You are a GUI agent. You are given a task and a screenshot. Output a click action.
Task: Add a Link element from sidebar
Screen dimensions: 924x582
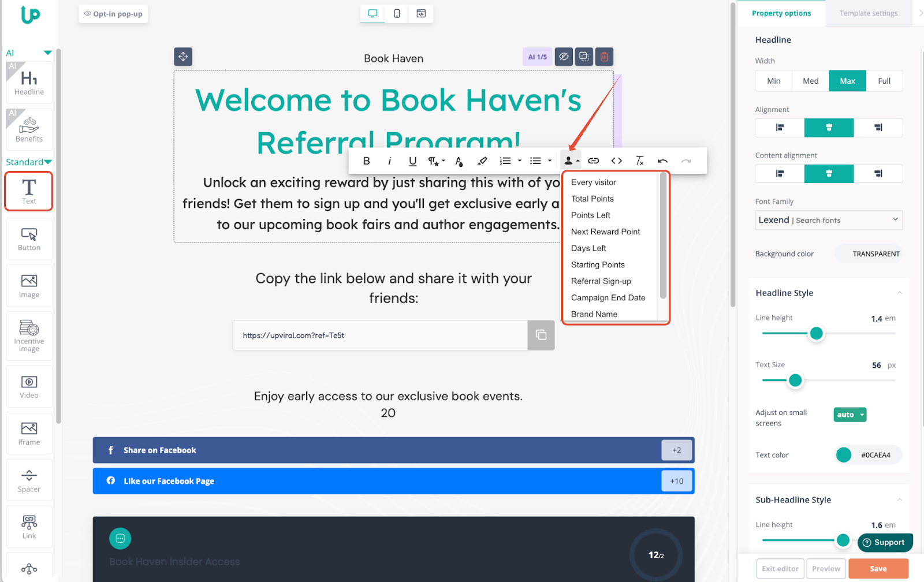tap(29, 527)
